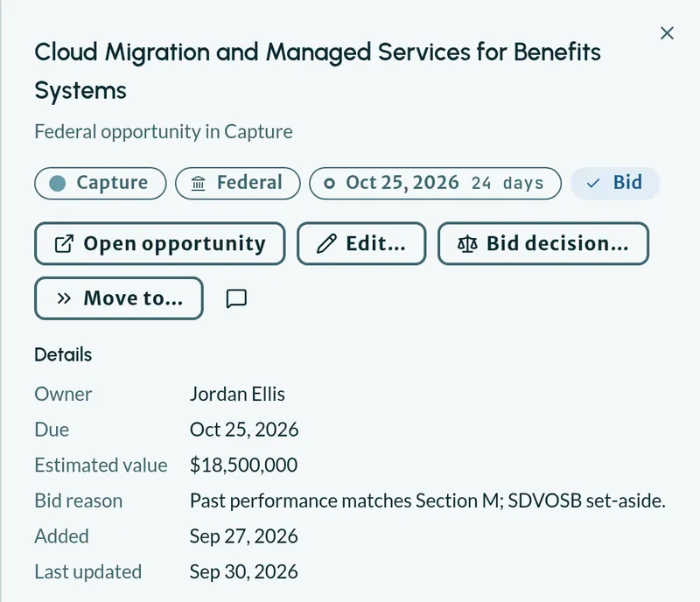Viewport: 700px width, 602px height.
Task: Click the circle icon beside Oct 25, 2026
Action: click(x=330, y=183)
